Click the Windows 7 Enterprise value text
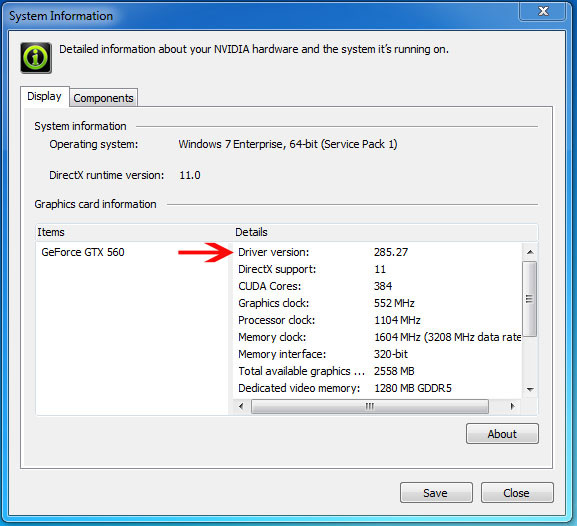The width and height of the screenshot is (577, 526). (288, 144)
